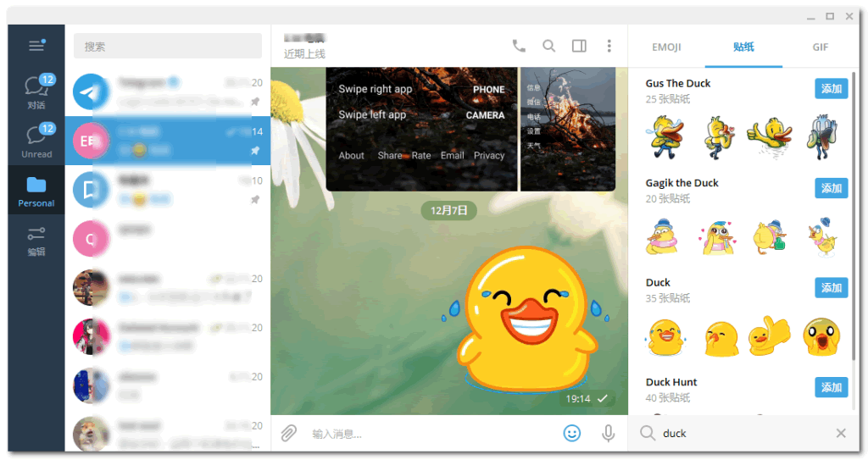Viewport: 868px width, 460px height.
Task: Toggle the emoji smiley panel button
Action: point(572,434)
